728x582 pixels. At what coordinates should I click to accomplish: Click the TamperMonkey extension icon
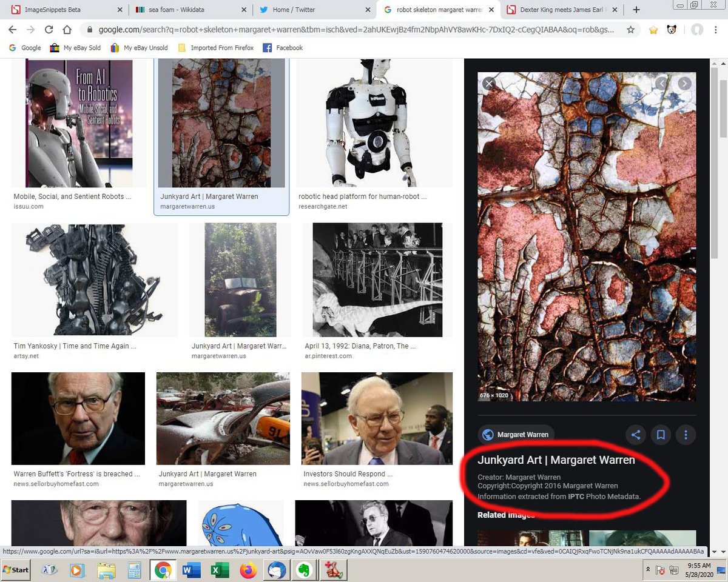click(x=672, y=29)
